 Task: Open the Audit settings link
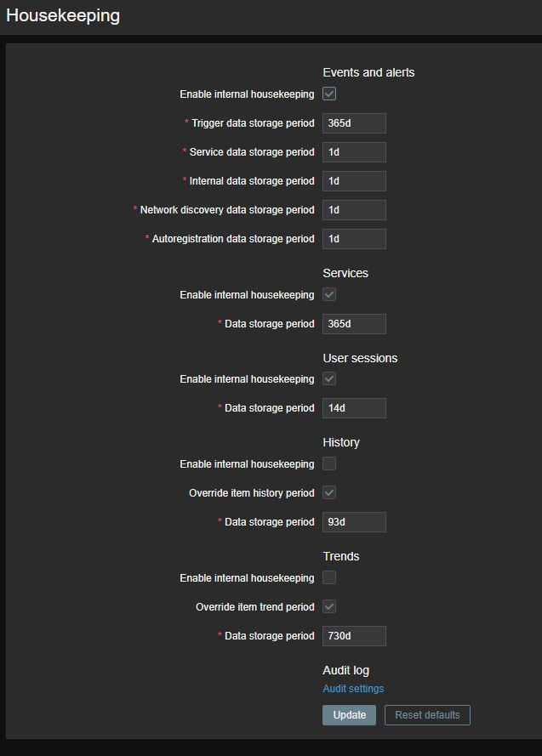[x=353, y=689]
